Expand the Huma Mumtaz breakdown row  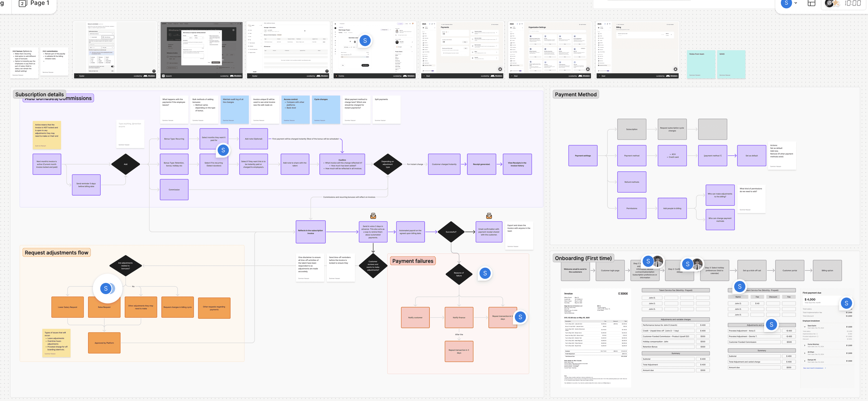pyautogui.click(x=805, y=345)
